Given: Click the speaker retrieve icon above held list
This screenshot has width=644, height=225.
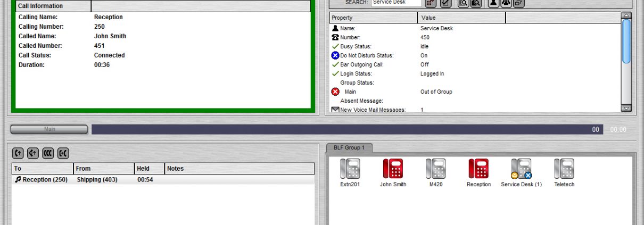Looking at the screenshot, I should 33,154.
